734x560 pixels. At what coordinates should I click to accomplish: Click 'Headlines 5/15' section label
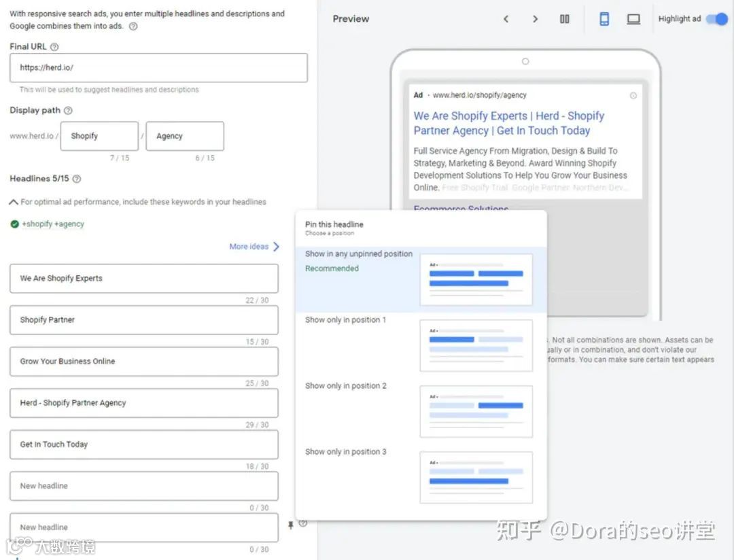click(x=39, y=179)
